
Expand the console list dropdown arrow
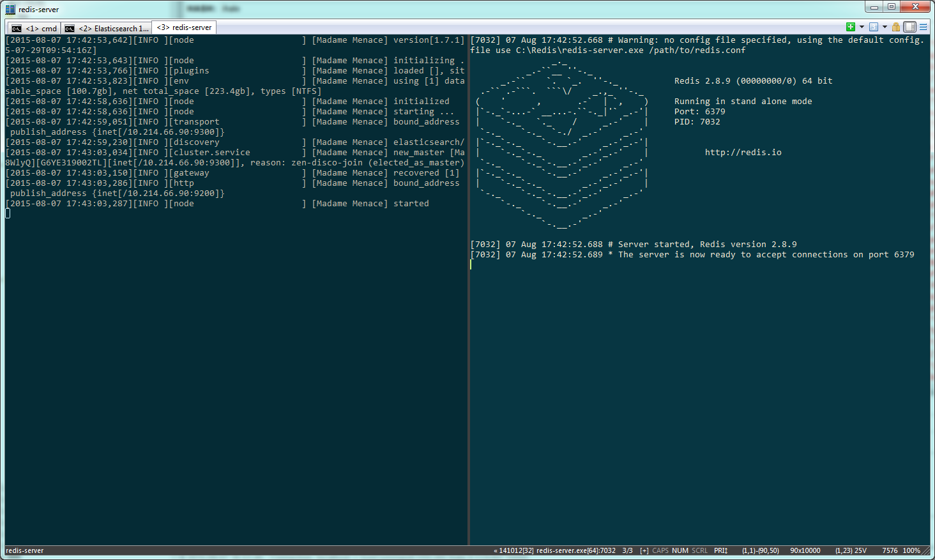pos(885,27)
